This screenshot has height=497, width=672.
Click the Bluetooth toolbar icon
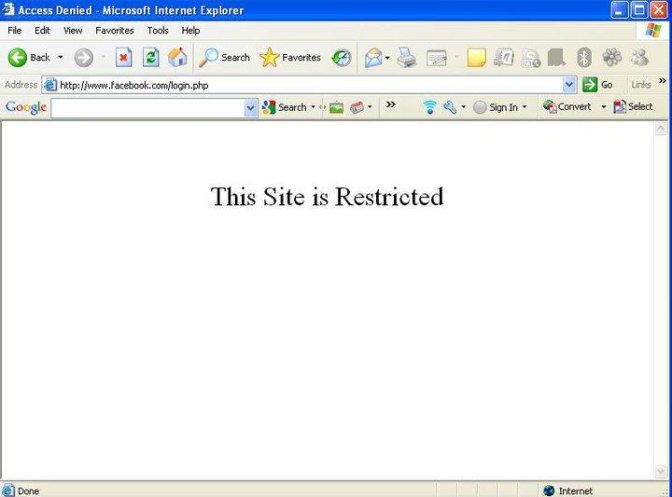coord(585,57)
